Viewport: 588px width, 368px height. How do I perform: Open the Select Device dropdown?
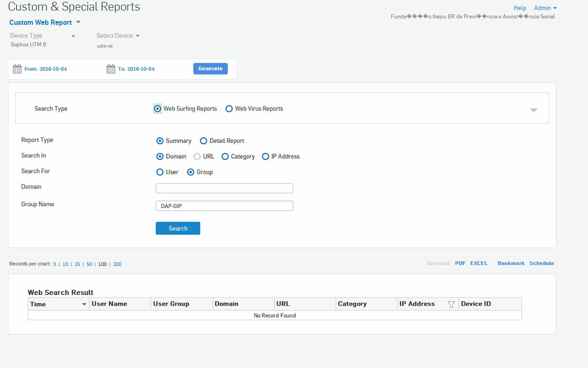[x=118, y=36]
